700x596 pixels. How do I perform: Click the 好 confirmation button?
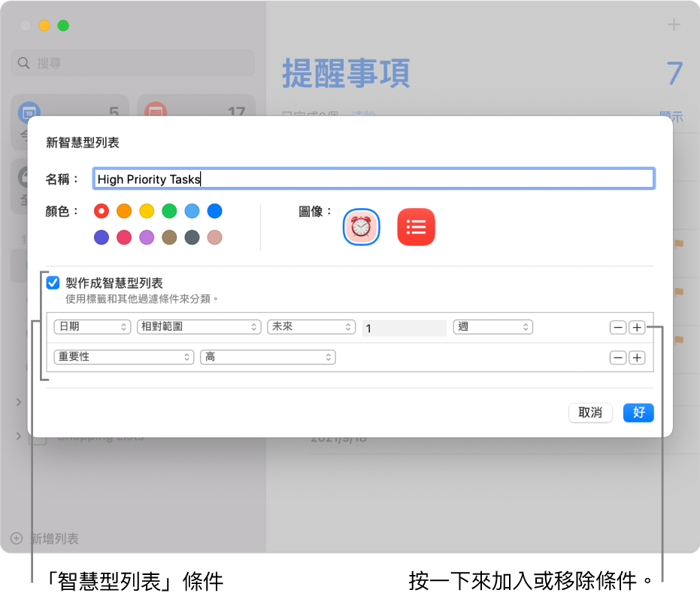(638, 413)
